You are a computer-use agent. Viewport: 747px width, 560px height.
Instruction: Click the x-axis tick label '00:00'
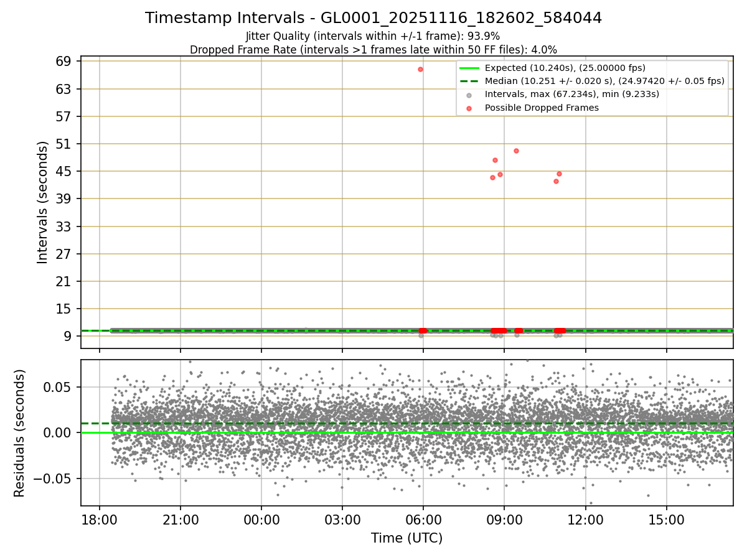pyautogui.click(x=261, y=520)
